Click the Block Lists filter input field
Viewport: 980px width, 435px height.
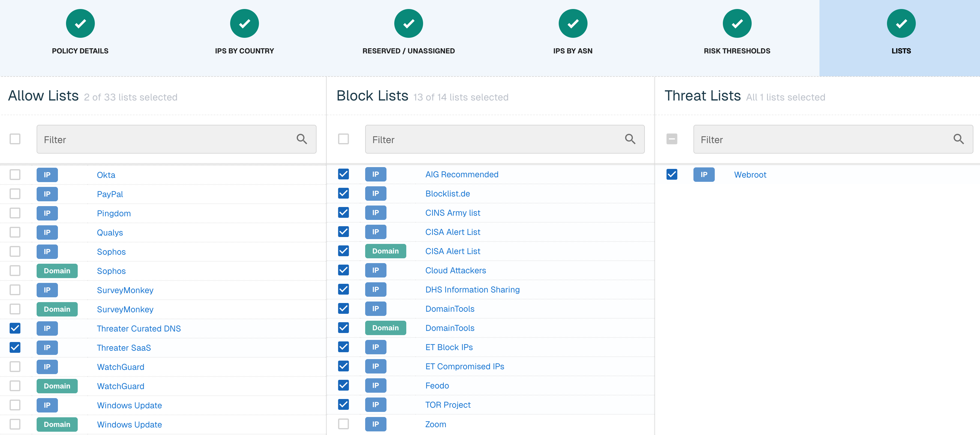(x=505, y=139)
